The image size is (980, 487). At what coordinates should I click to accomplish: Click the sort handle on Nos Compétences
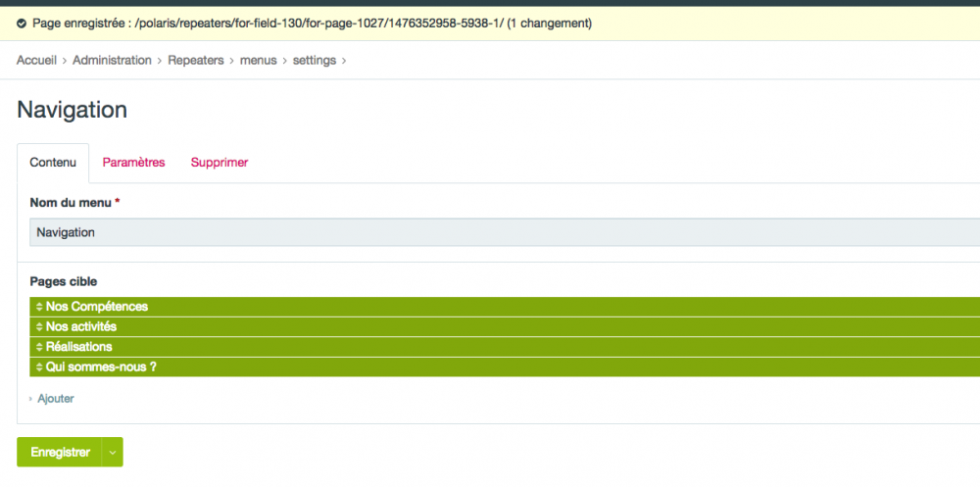(39, 308)
